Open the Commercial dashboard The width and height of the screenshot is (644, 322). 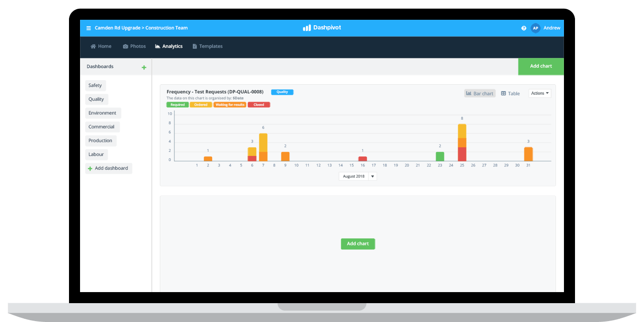coord(102,127)
